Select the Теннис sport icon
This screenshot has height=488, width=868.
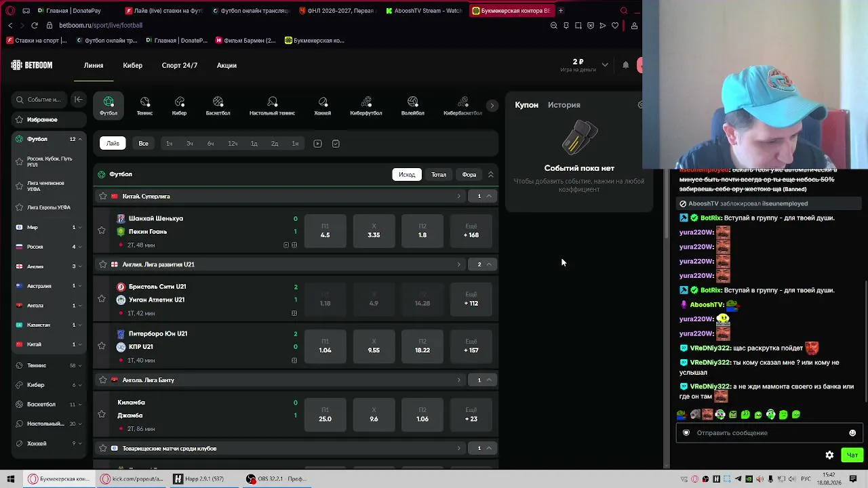point(144,106)
